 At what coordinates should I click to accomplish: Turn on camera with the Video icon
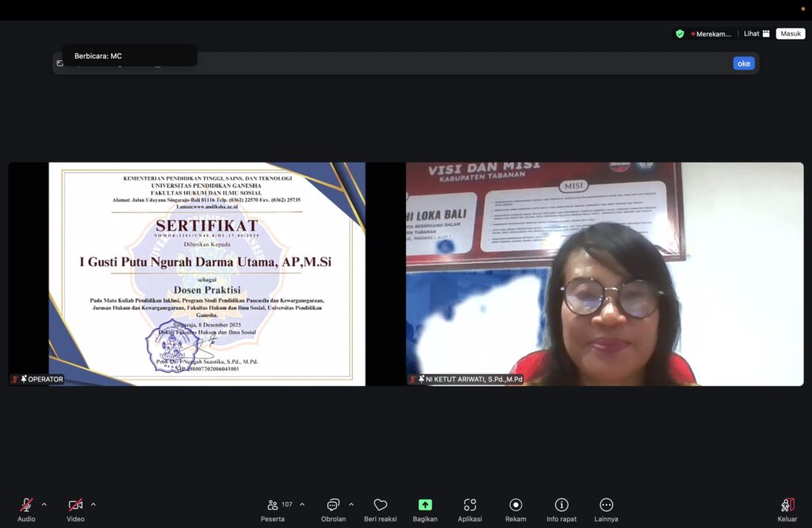pos(75,505)
